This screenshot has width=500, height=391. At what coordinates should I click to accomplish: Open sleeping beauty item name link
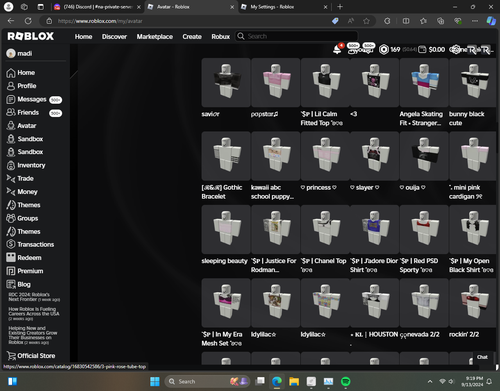(x=224, y=261)
